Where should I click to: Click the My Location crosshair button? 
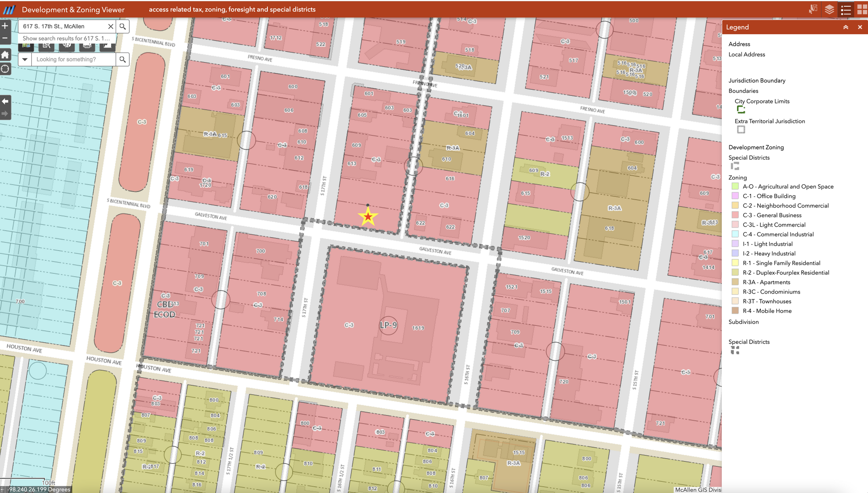[5, 69]
